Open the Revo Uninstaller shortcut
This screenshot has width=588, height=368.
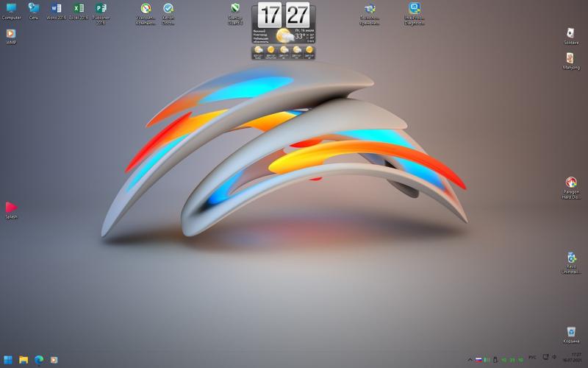pos(571,263)
